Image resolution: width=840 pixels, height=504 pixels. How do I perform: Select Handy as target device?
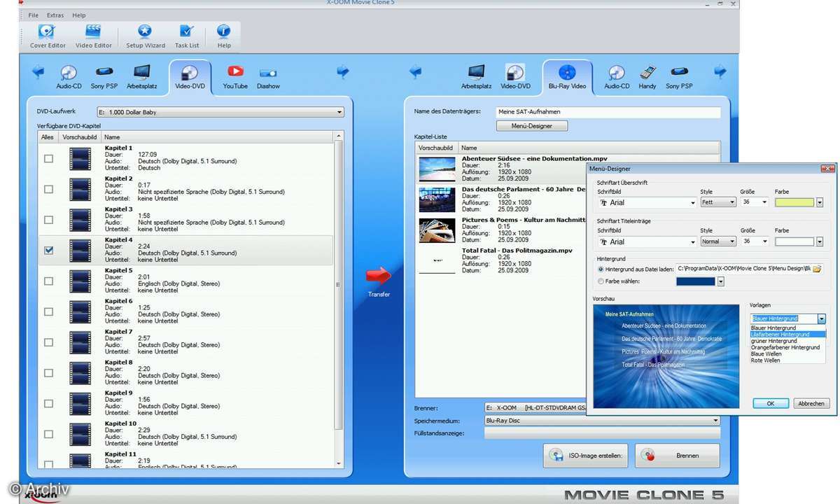pos(647,77)
